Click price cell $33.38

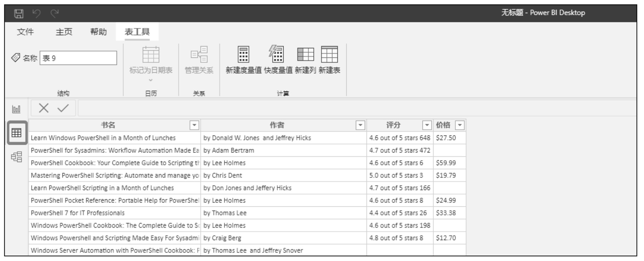(449, 213)
